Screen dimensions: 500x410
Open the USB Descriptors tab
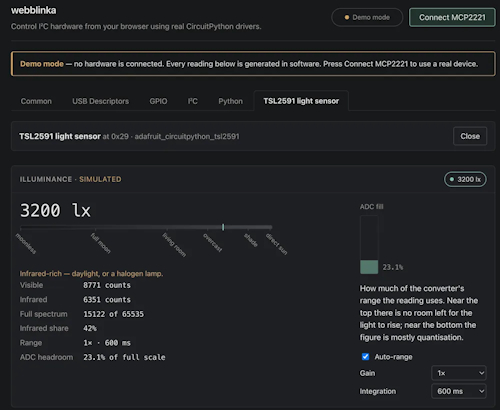[100, 101]
